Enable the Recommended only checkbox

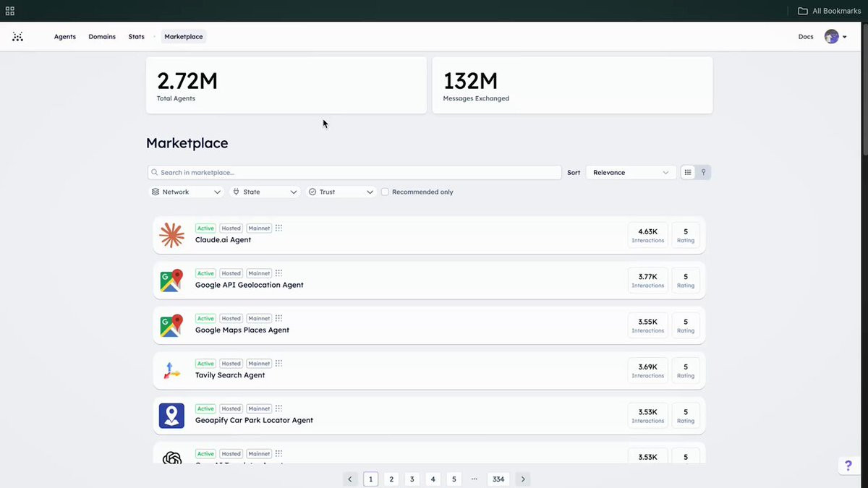pyautogui.click(x=385, y=192)
